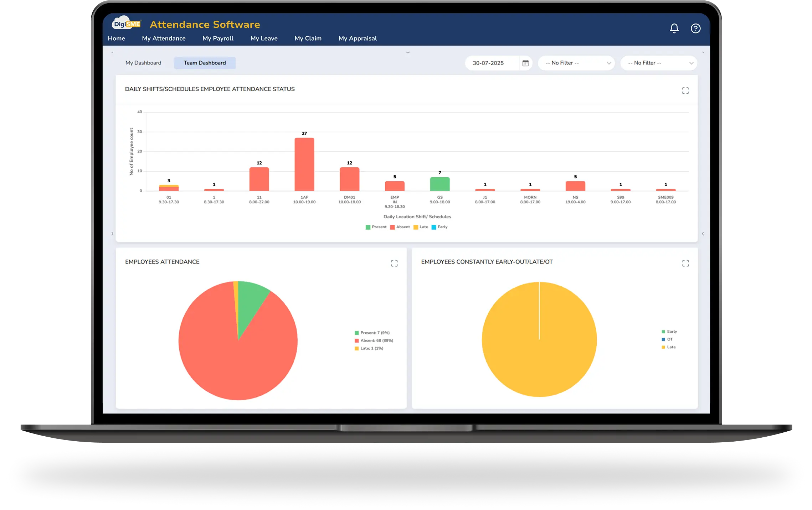Open the My Payroll menu
This screenshot has width=812, height=510.
(x=218, y=38)
